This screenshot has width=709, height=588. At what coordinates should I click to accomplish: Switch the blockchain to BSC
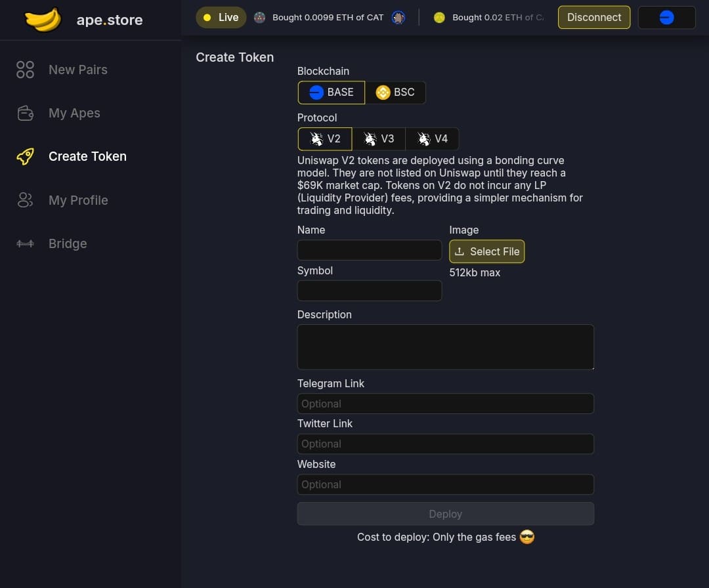coord(396,92)
